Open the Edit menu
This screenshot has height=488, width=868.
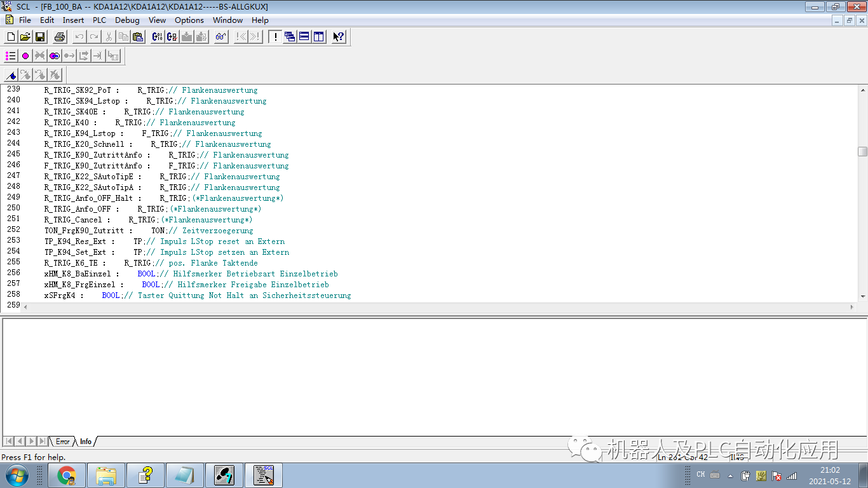(47, 20)
